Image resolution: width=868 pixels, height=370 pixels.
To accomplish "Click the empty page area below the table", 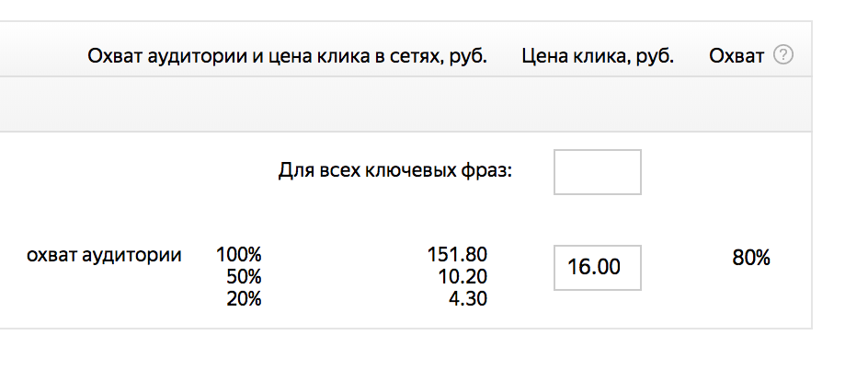I will coord(405,350).
